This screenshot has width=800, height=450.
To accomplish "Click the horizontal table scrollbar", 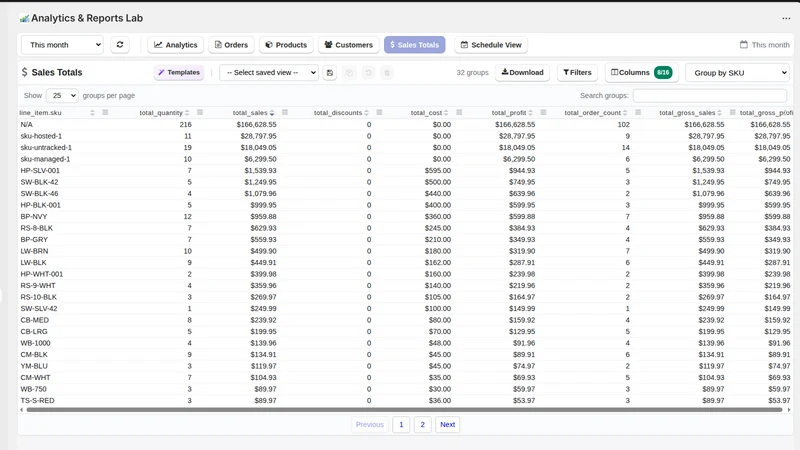I will click(x=404, y=410).
